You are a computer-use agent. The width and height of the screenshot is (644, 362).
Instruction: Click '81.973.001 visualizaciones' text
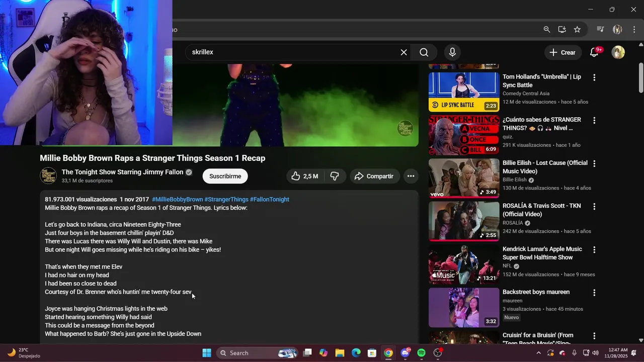point(80,200)
